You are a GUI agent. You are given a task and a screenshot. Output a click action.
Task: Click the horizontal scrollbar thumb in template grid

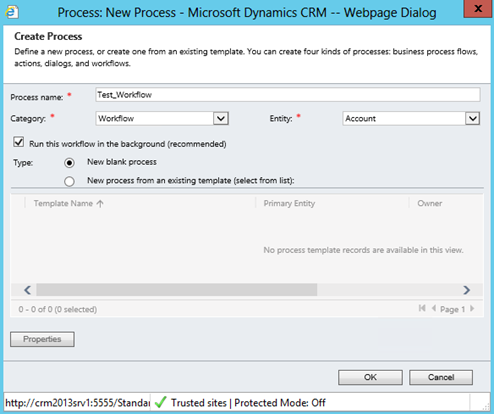pos(177,290)
